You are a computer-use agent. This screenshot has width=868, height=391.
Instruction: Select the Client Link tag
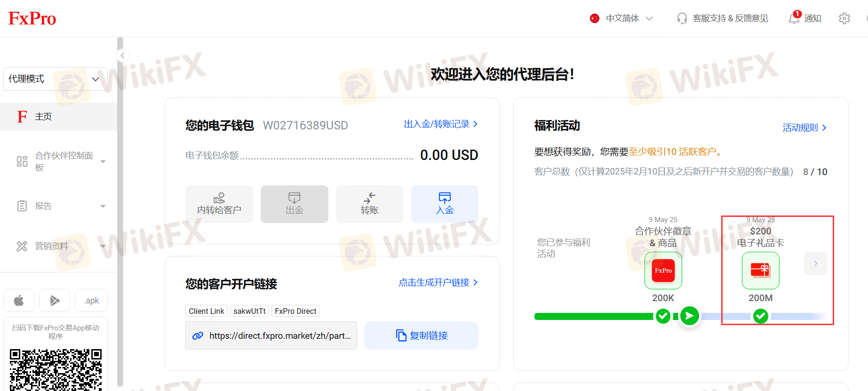click(x=207, y=311)
